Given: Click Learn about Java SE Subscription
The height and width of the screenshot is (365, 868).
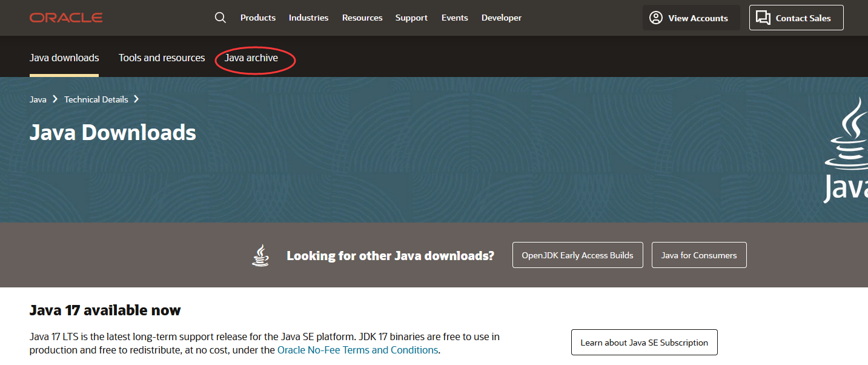Looking at the screenshot, I should point(644,343).
